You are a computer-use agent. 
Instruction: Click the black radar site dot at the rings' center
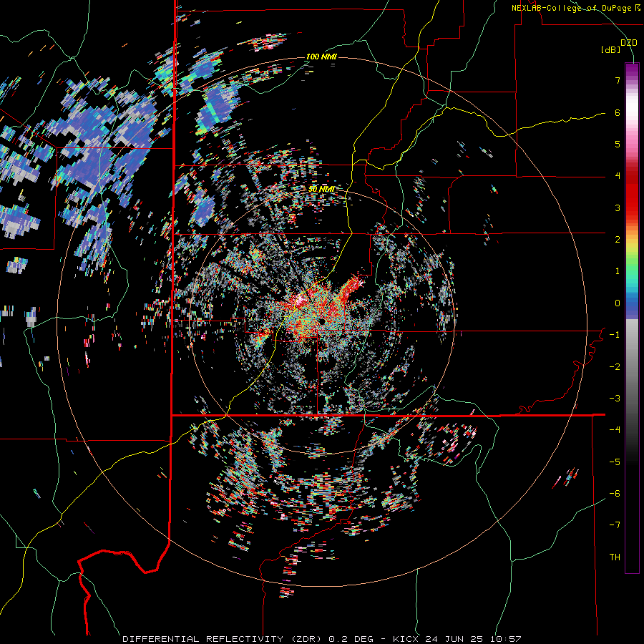tap(321, 321)
